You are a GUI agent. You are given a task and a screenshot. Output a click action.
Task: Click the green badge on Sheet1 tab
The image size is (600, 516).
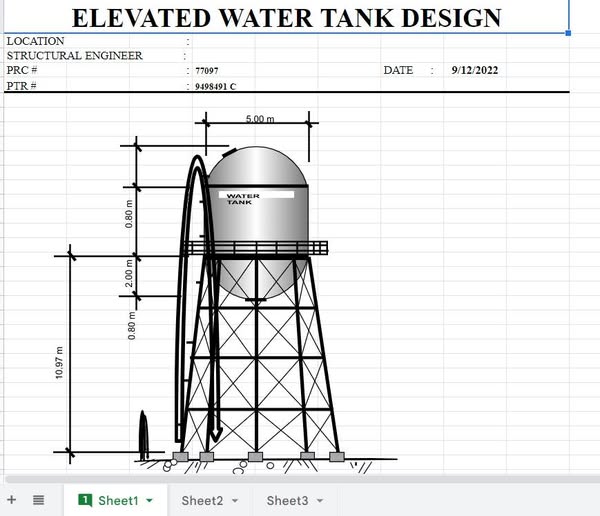point(85,500)
